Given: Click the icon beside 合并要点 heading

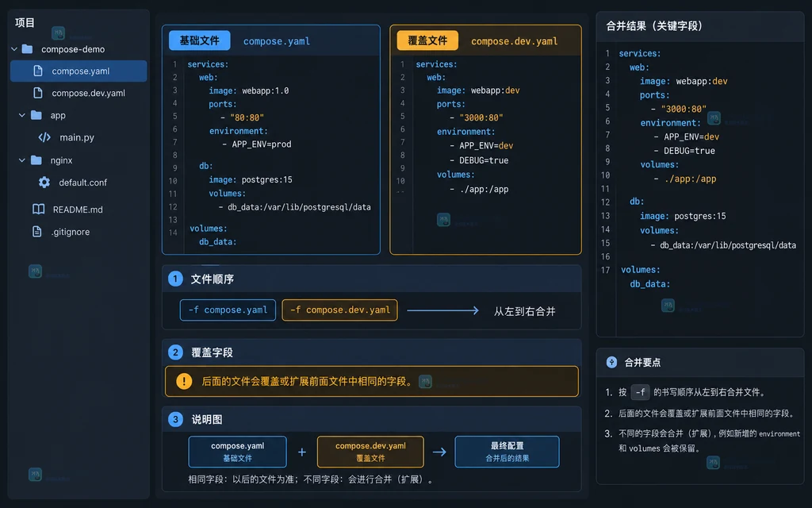Looking at the screenshot, I should 611,362.
